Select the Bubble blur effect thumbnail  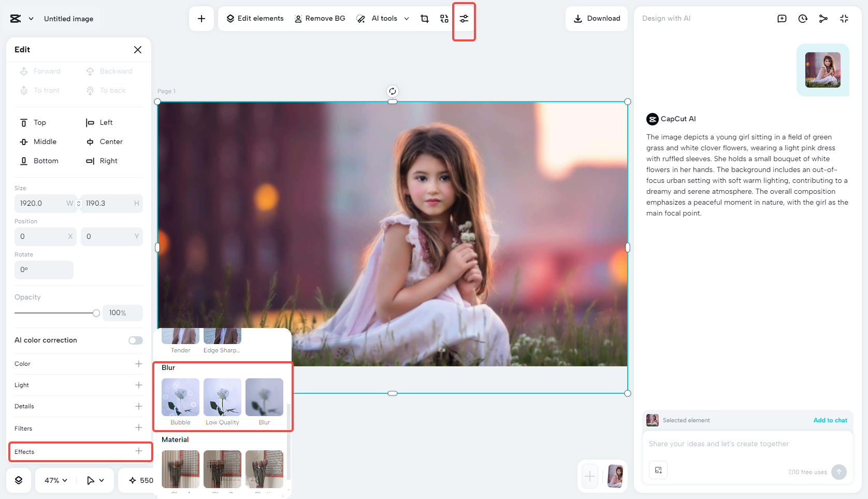click(x=180, y=397)
